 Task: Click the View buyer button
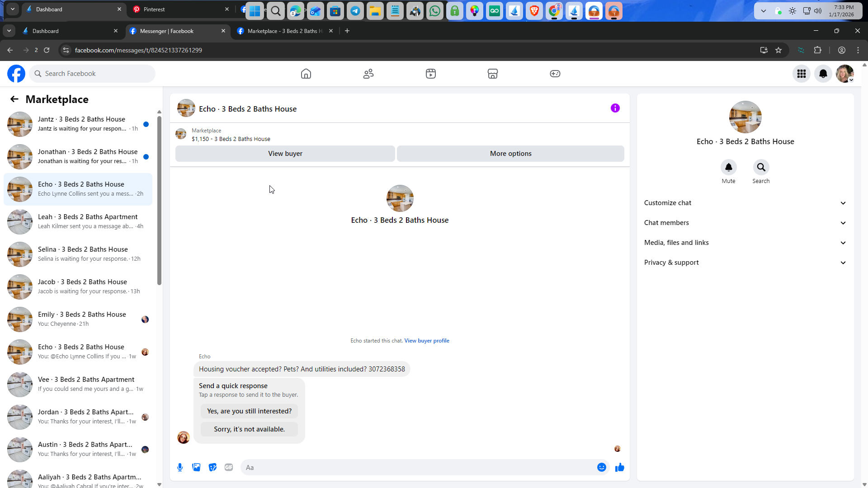point(285,154)
